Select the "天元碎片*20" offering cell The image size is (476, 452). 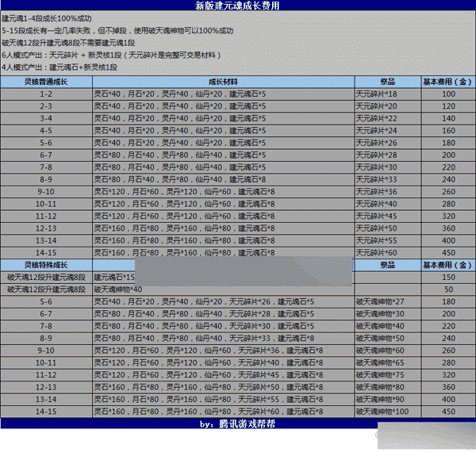tap(388, 106)
